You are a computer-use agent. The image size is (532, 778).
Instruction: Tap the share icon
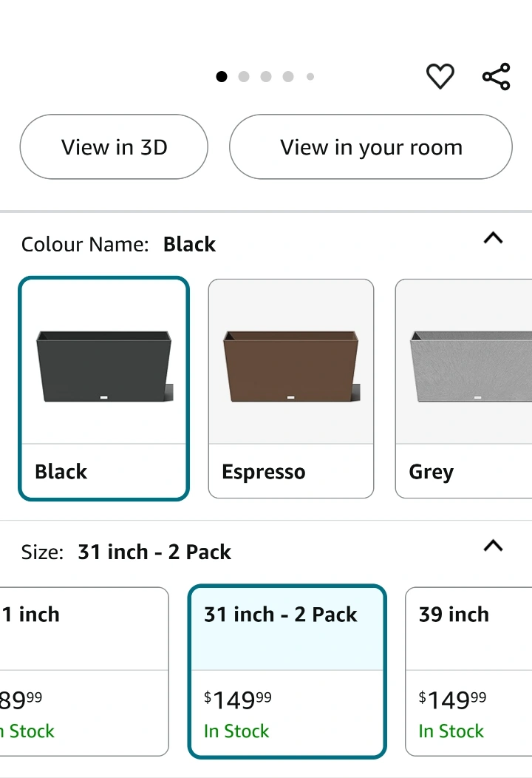pyautogui.click(x=496, y=76)
